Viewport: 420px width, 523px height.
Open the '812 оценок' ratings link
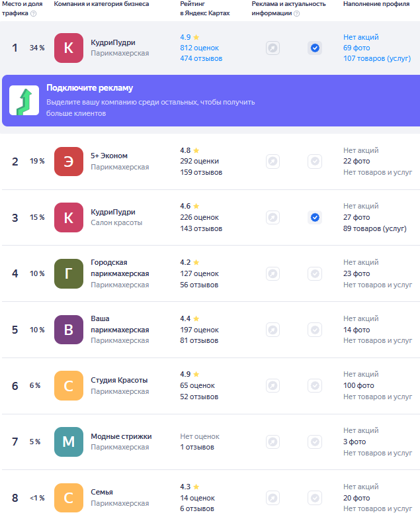point(199,48)
